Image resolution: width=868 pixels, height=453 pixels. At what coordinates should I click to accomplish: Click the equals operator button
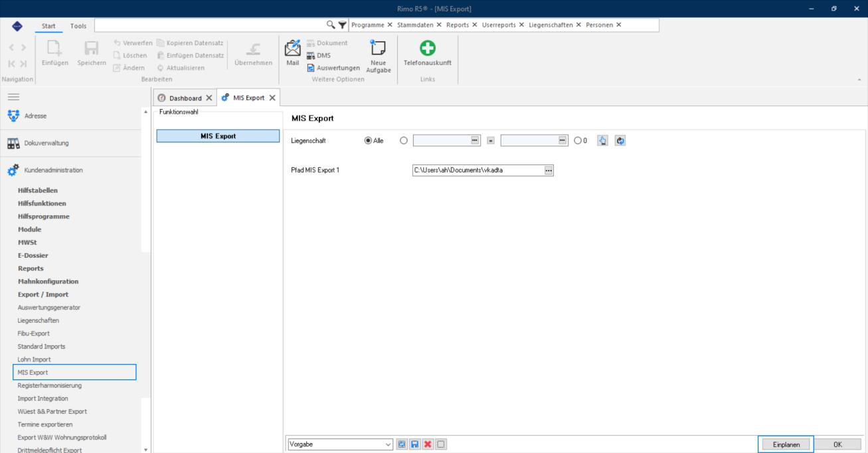[x=490, y=141]
